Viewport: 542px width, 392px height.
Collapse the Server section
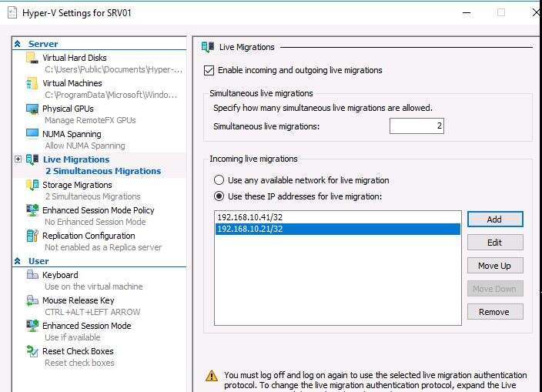[x=18, y=44]
